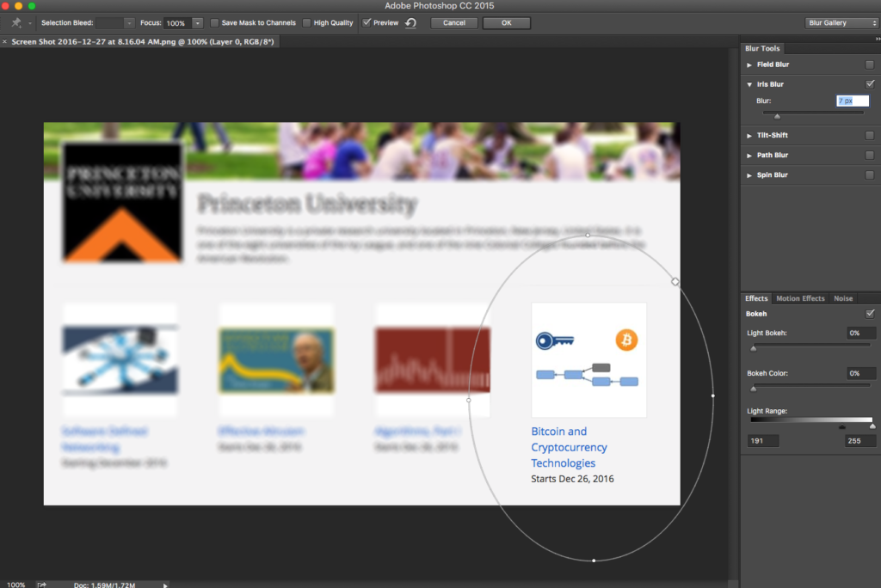Image resolution: width=881 pixels, height=588 pixels.
Task: Switch to the Motion Effects tab
Action: click(x=800, y=298)
